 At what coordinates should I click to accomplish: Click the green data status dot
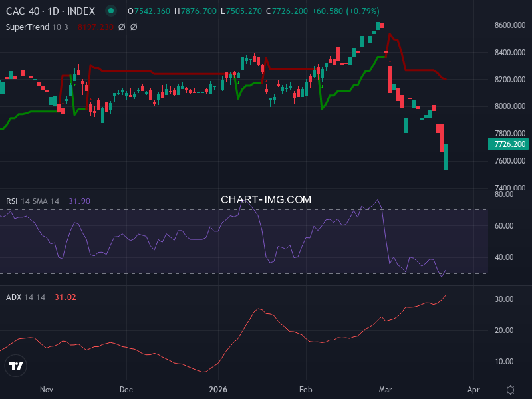tap(110, 11)
